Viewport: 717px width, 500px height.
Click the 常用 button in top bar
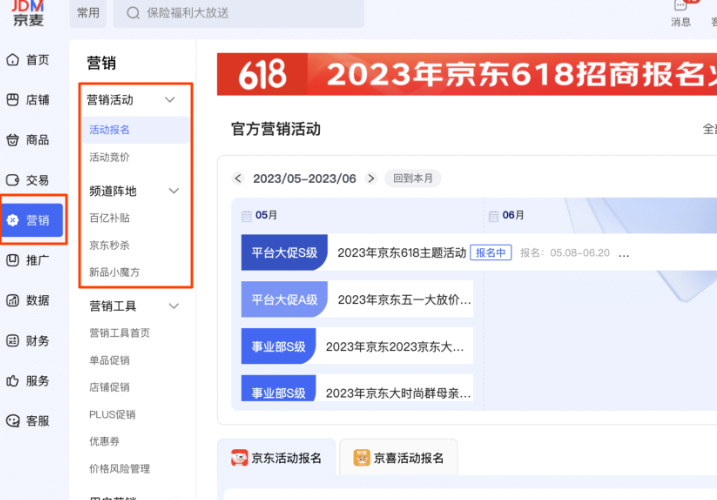[88, 13]
